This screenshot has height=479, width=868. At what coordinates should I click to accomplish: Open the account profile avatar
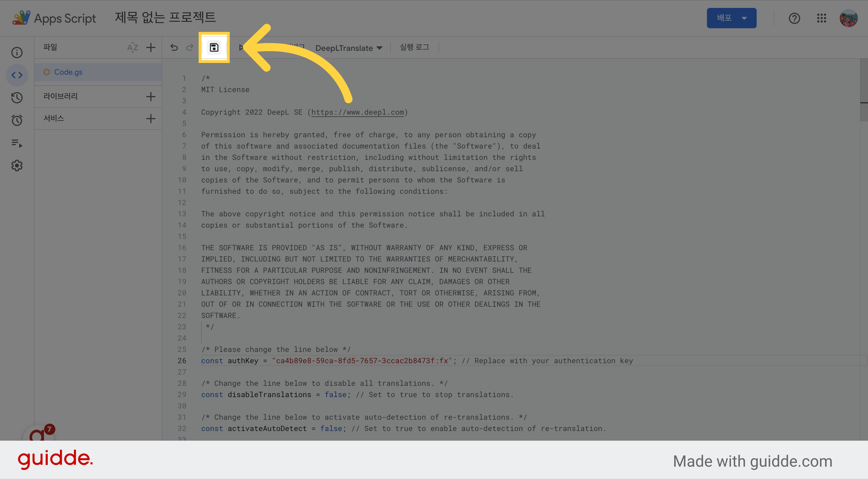pos(849,18)
